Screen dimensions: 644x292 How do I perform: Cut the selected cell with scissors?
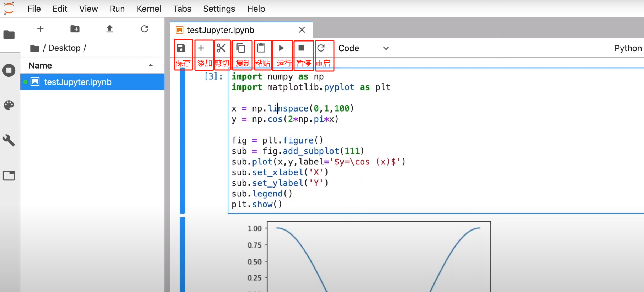[x=221, y=48]
